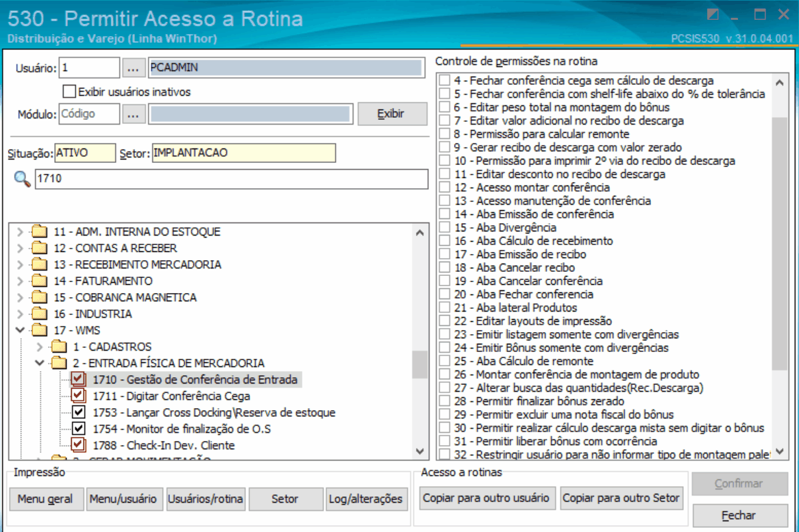Open module lookup ellipsis button
Screen dimensions: 799x532
click(133, 114)
